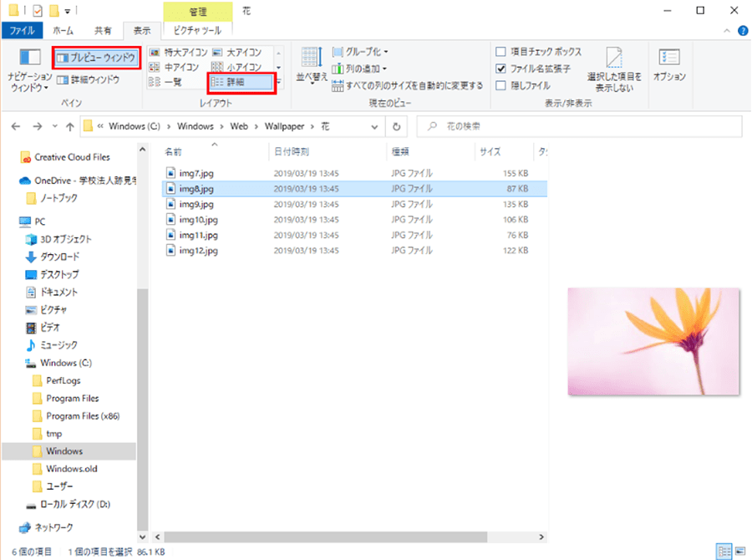Click すべての列のサイズを自動的に変更する
Viewport: 752px width, 560px height.
point(408,86)
